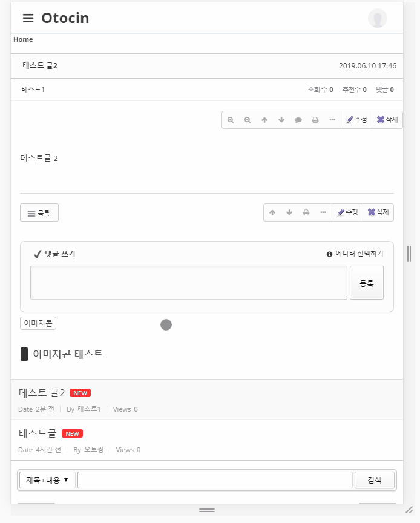Click the NEW badge next to 테스트글
Screen dimensions: 420x523
(x=72, y=433)
